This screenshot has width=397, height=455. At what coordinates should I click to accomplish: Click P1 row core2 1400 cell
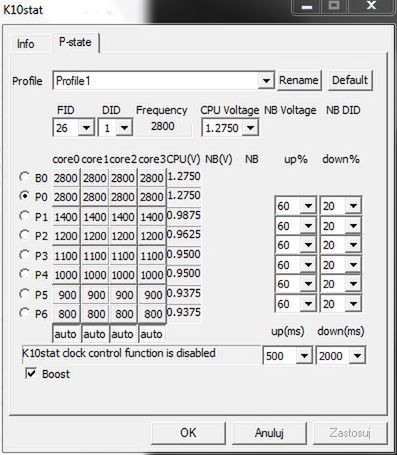(123, 217)
